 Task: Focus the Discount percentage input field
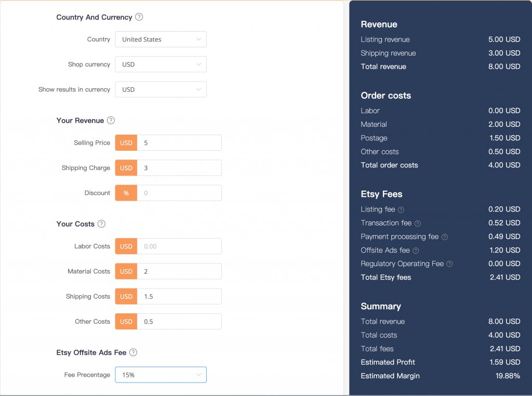[x=179, y=193]
